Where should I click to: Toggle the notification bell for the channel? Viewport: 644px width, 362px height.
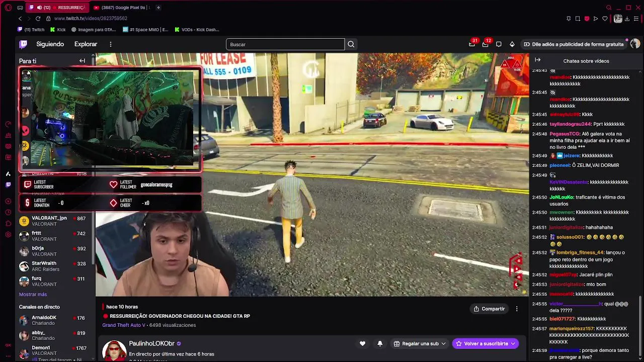[380, 343]
